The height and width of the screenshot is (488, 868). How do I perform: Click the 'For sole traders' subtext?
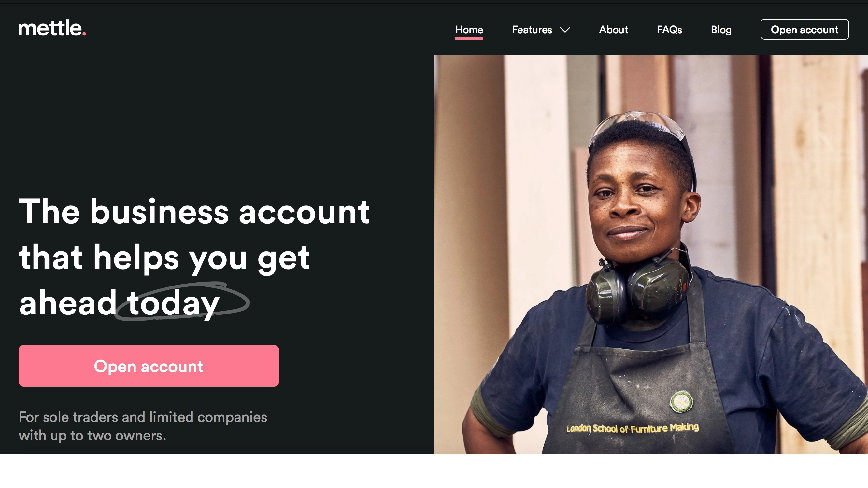(x=143, y=426)
